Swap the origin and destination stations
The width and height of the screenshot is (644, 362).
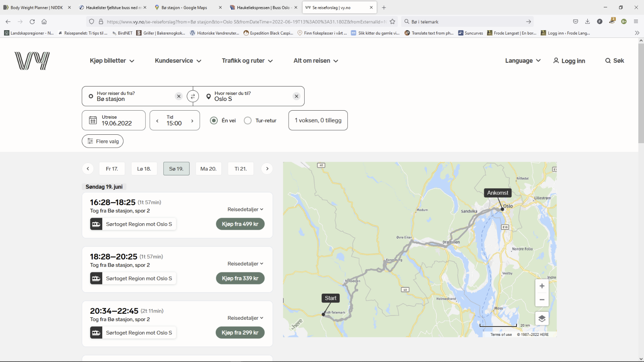point(193,97)
